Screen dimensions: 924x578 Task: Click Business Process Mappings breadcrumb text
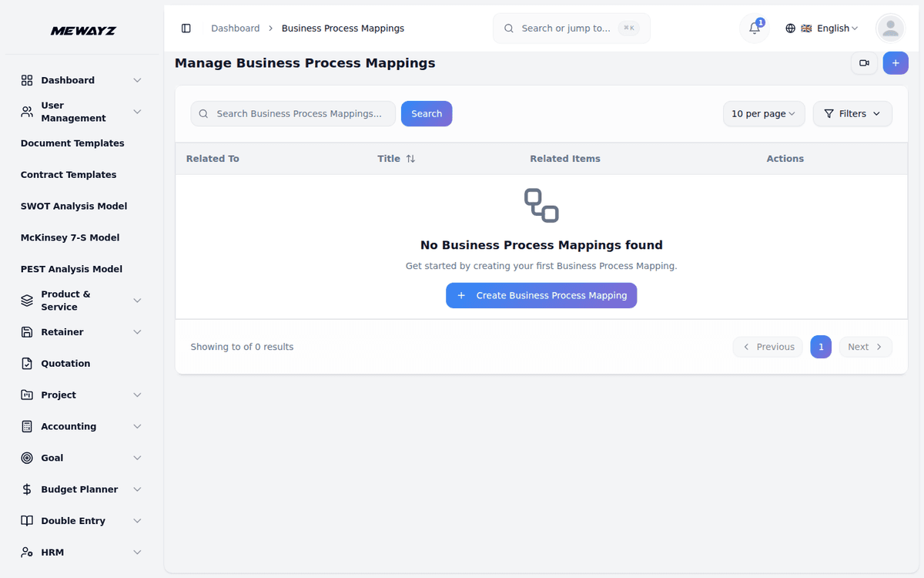(x=343, y=29)
